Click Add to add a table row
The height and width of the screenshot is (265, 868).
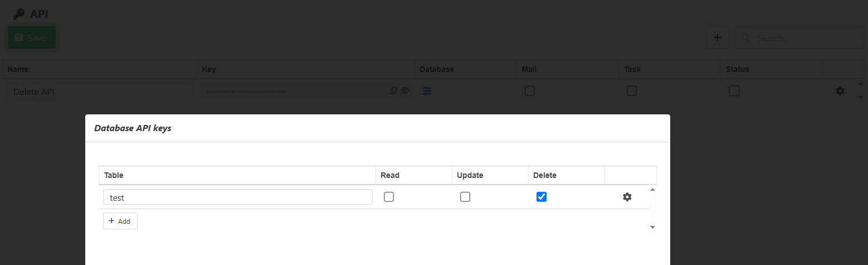pyautogui.click(x=120, y=221)
